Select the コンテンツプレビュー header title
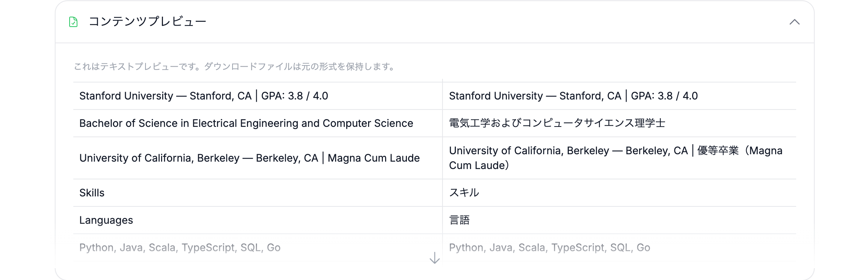 click(x=147, y=21)
